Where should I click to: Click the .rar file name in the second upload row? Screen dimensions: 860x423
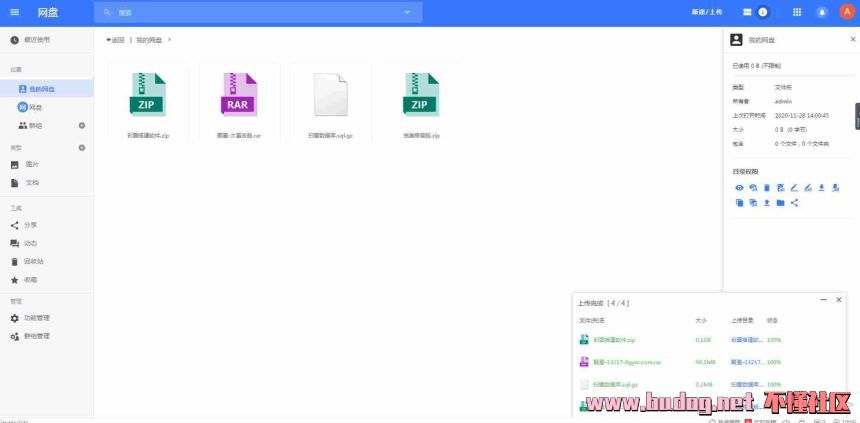point(628,362)
